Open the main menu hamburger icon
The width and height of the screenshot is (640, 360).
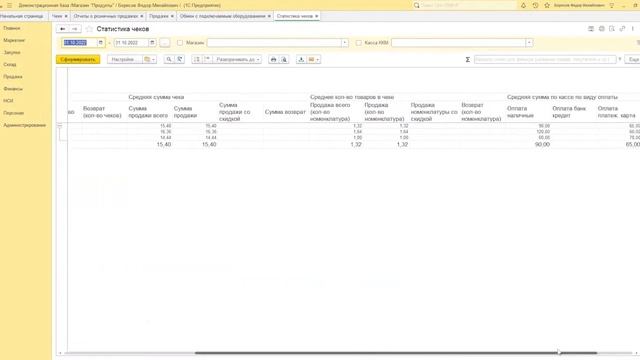pos(9,5)
